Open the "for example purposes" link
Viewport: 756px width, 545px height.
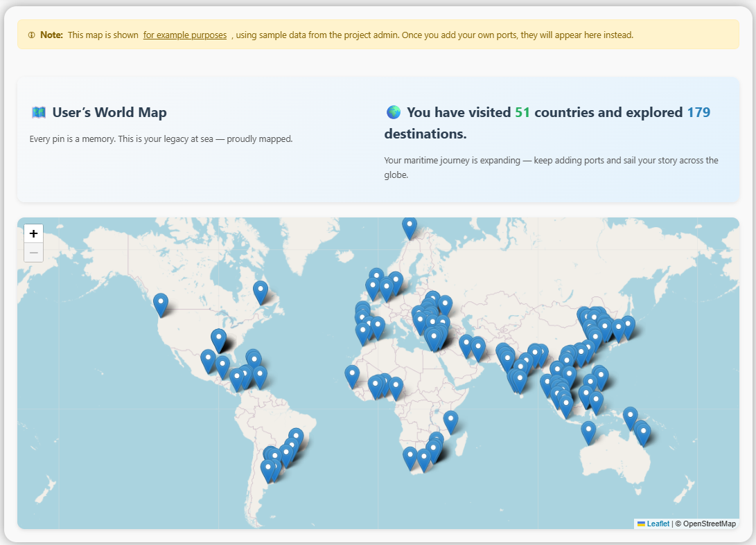coord(185,35)
